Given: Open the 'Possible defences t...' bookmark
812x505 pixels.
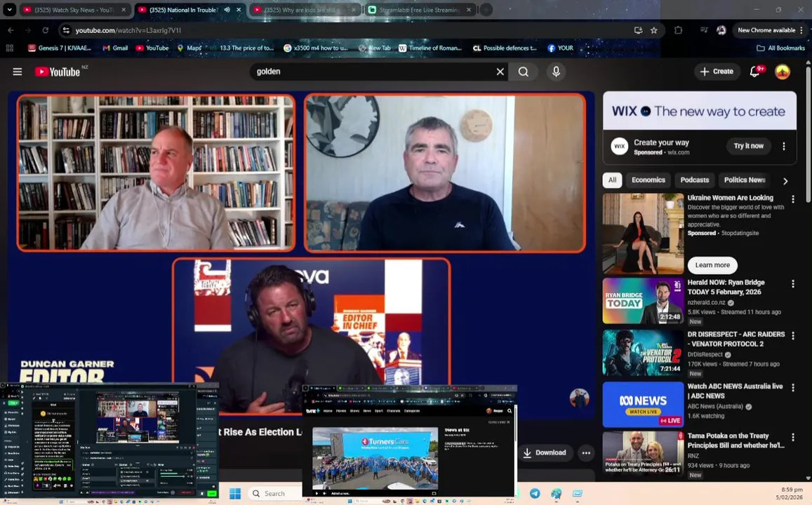Looking at the screenshot, I should (505, 48).
